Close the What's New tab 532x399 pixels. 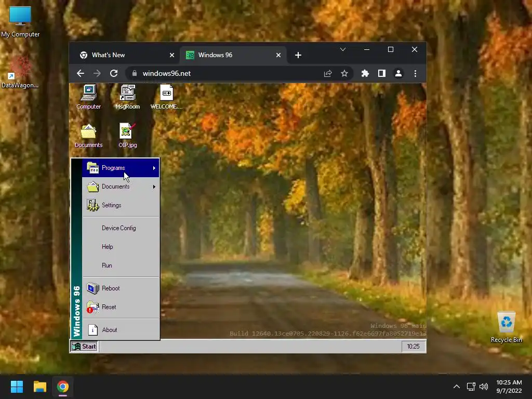point(172,55)
